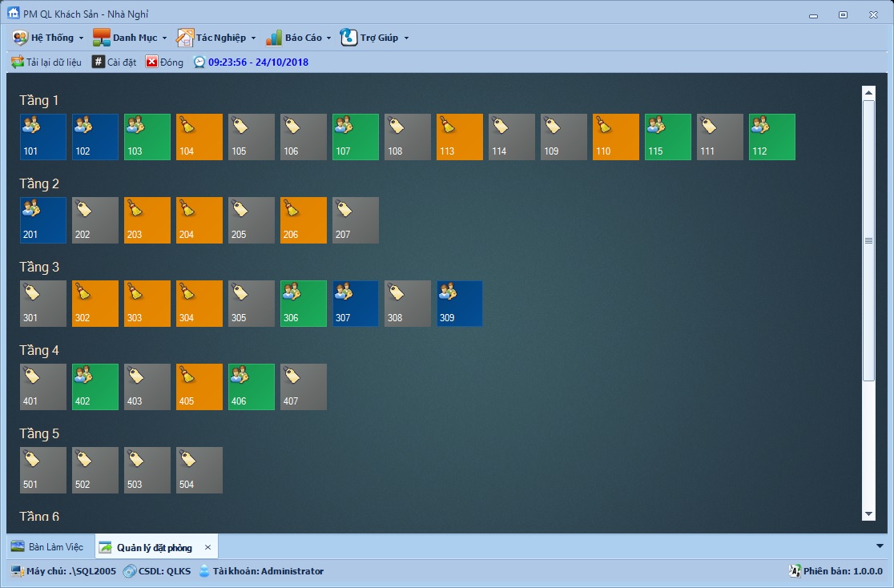Screen dimensions: 894x588
Task: Click the red Đóng close icon
Action: pyautogui.click(x=152, y=62)
